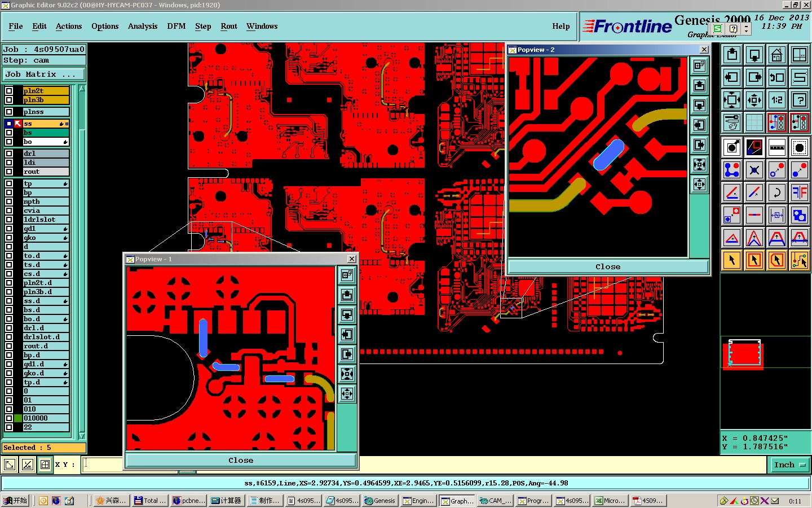Toggle the checkbox for layer bs
This screenshot has width=812, height=508.
9,133
